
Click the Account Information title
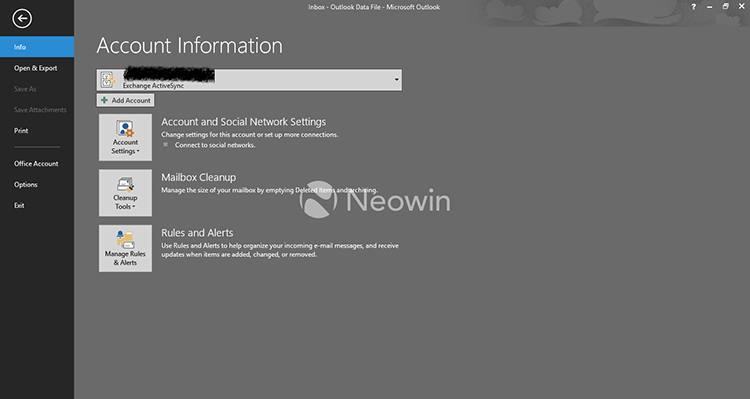coord(189,46)
